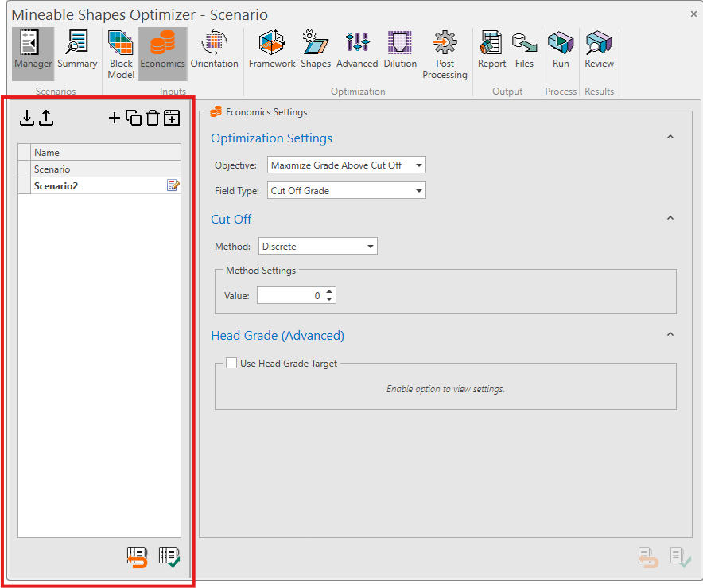Increase the cut off Value stepper
This screenshot has height=588, width=703.
click(x=330, y=291)
